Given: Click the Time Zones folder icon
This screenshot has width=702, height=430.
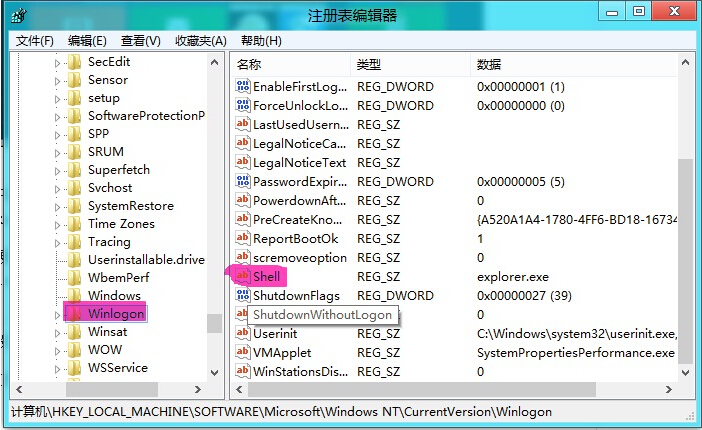Looking at the screenshot, I should pyautogui.click(x=74, y=224).
